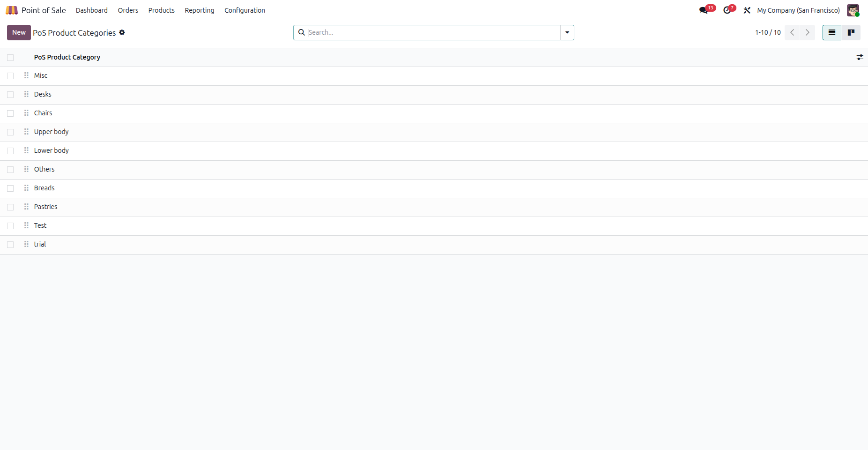Focus the Search input field
The height and width of the screenshot is (450, 868).
pos(433,32)
